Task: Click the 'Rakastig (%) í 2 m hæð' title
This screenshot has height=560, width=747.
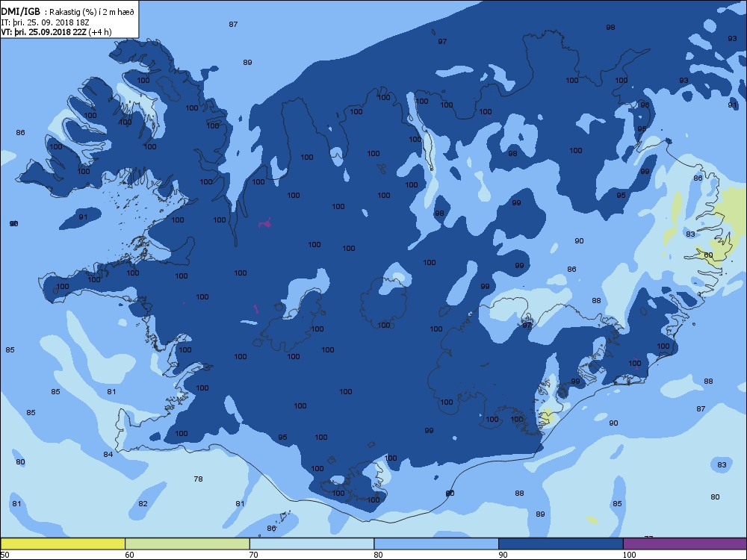Action: coord(91,13)
